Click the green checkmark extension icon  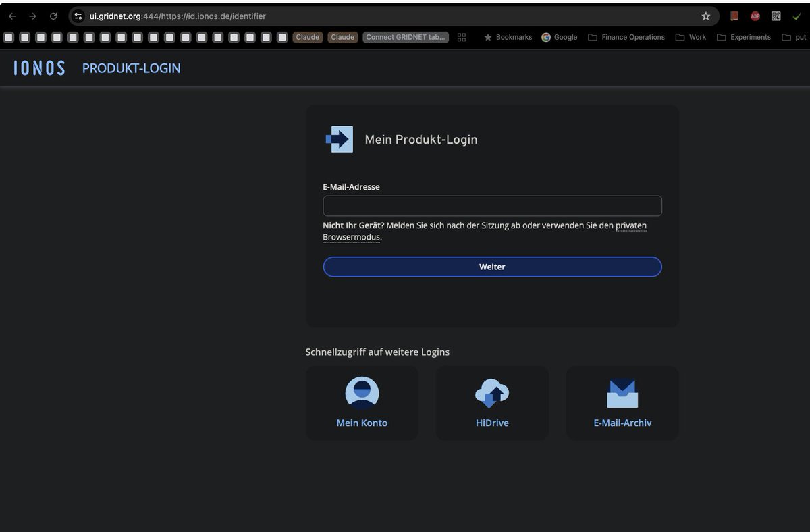click(x=796, y=16)
